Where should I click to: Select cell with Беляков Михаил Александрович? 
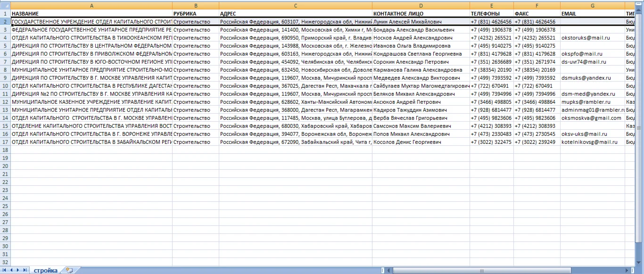pos(421,94)
